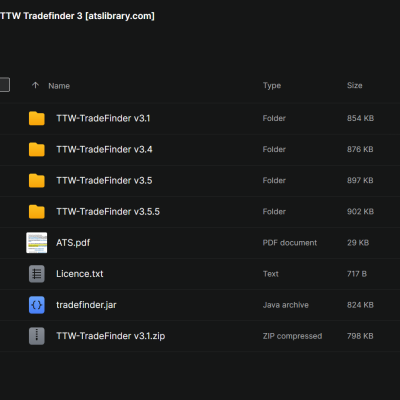
Task: Click the Licence.txt text file icon
Action: (37, 274)
